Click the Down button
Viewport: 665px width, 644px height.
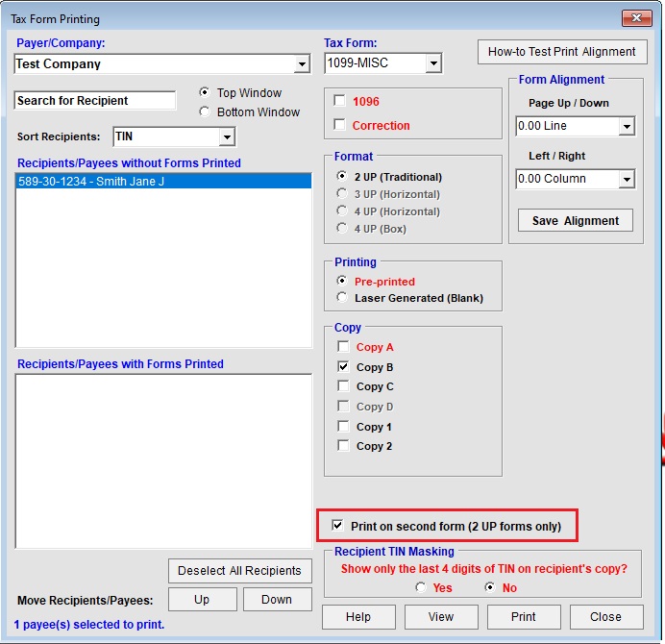(x=277, y=600)
